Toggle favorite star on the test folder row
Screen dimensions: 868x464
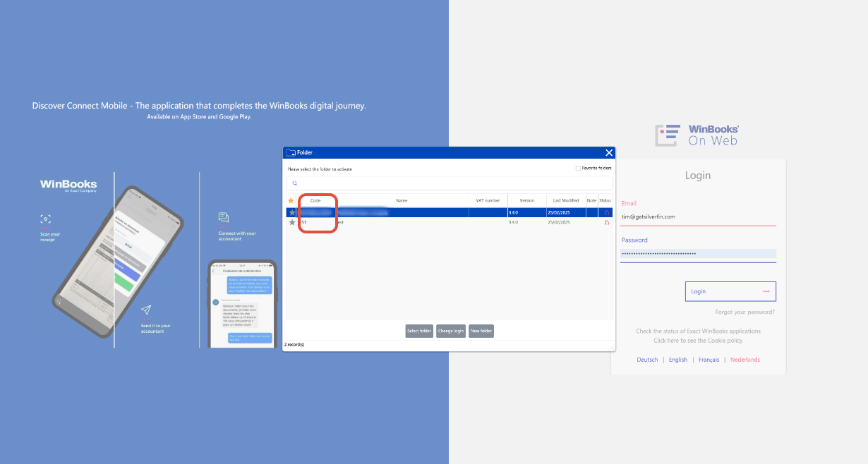291,222
